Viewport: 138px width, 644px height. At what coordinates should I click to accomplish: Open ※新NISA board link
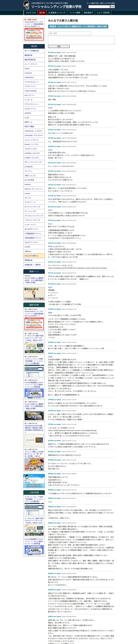point(34,251)
